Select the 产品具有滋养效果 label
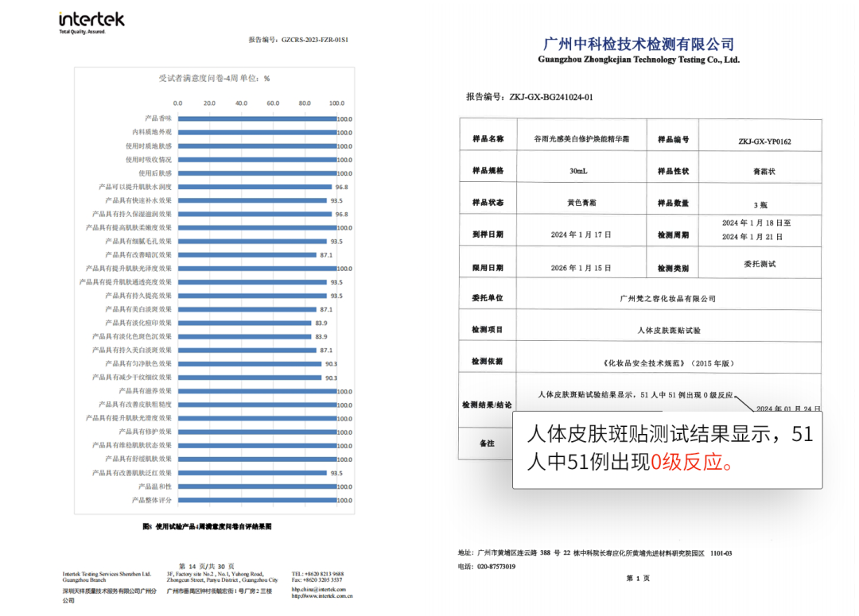 [x=146, y=391]
